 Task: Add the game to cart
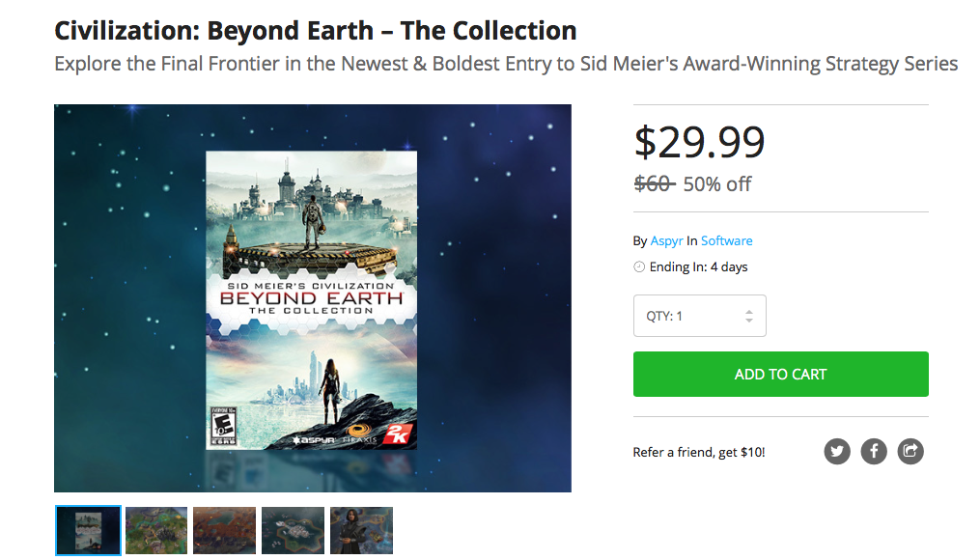[x=780, y=375]
